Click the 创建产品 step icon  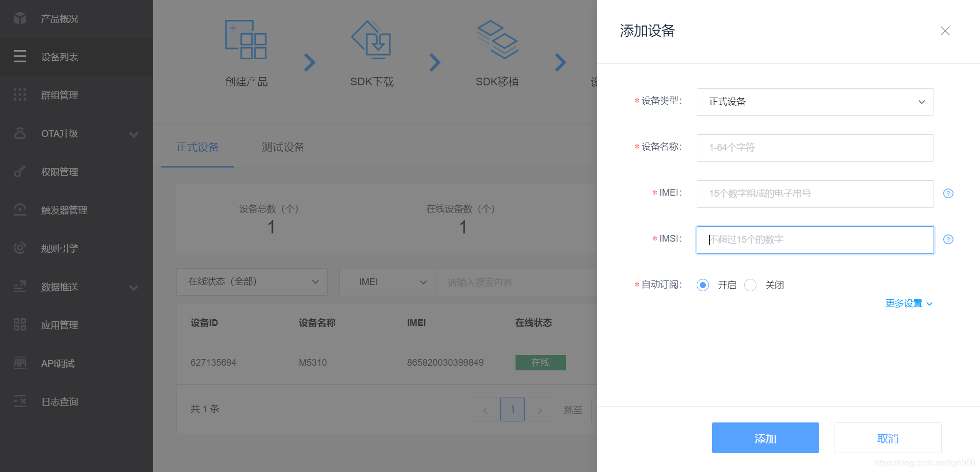(246, 39)
